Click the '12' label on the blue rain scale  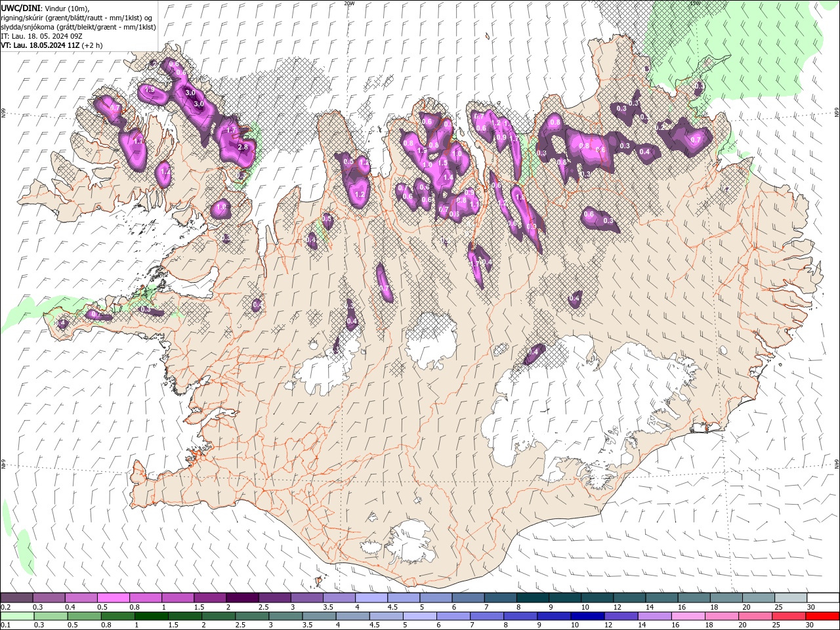(608, 625)
